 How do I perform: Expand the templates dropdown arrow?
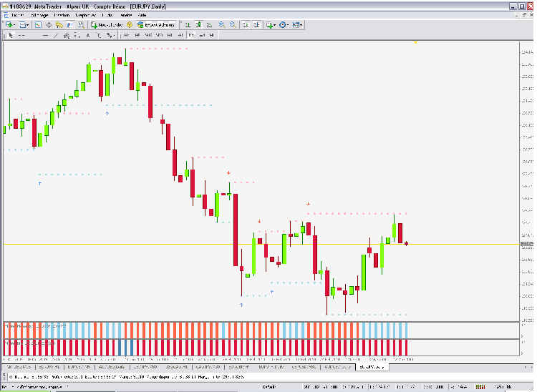[x=301, y=24]
